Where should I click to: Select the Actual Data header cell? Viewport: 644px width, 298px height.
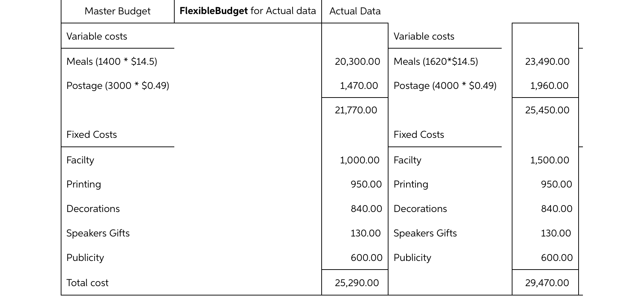click(x=355, y=11)
